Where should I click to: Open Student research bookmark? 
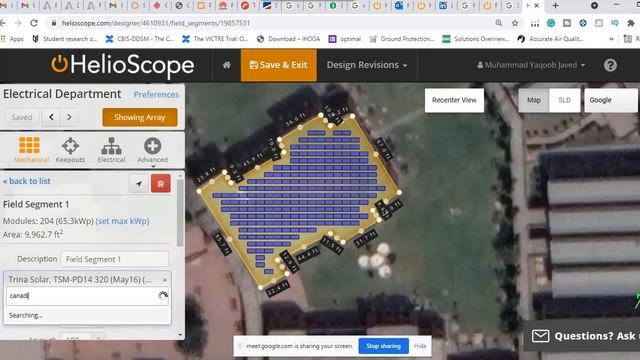[x=64, y=39]
